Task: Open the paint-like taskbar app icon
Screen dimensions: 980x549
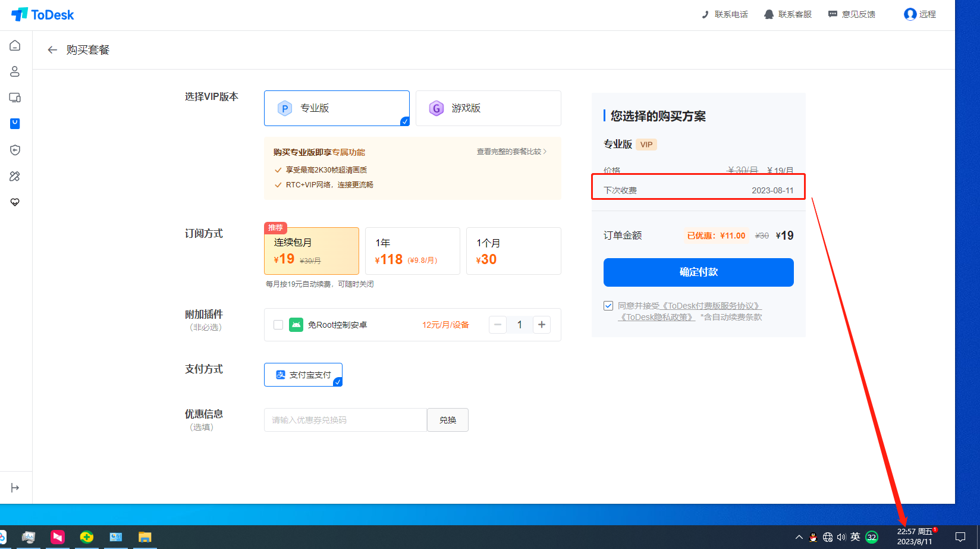Action: (29, 537)
